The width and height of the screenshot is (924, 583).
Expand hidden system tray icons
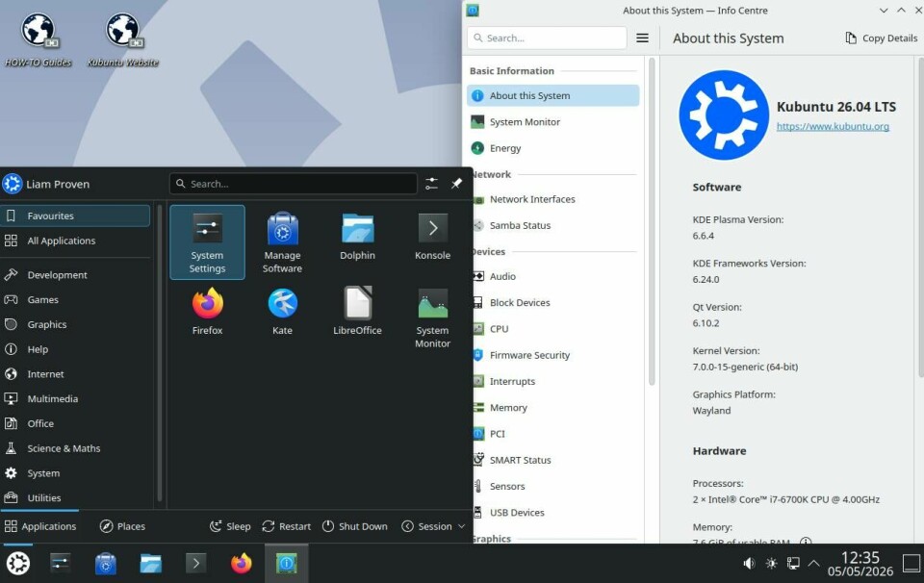click(814, 564)
